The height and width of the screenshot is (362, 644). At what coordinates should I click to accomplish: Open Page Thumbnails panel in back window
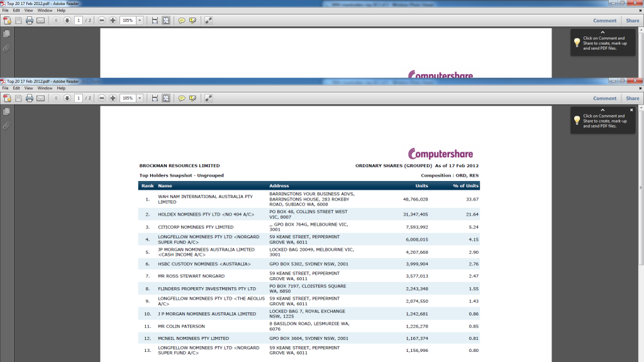6,33
